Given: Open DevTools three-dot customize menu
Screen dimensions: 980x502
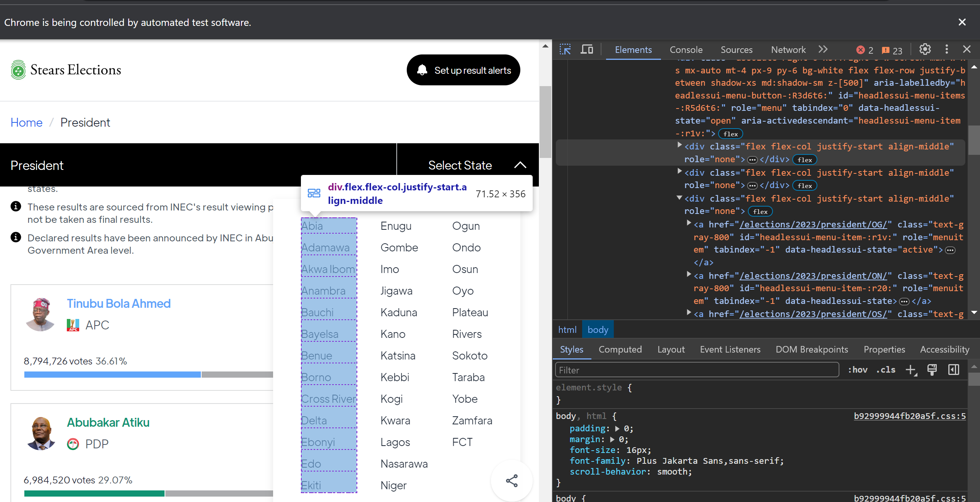Looking at the screenshot, I should pos(946,49).
